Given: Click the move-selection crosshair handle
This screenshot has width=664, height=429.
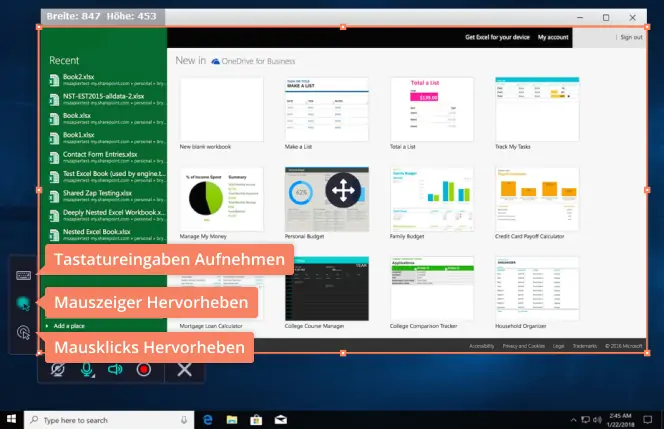Looking at the screenshot, I should [x=343, y=190].
